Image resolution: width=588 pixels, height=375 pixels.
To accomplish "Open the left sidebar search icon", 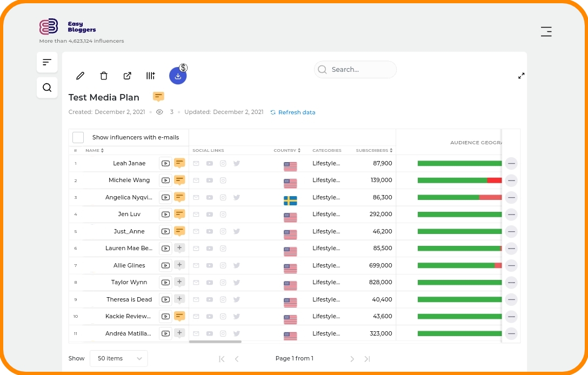I will (x=47, y=88).
